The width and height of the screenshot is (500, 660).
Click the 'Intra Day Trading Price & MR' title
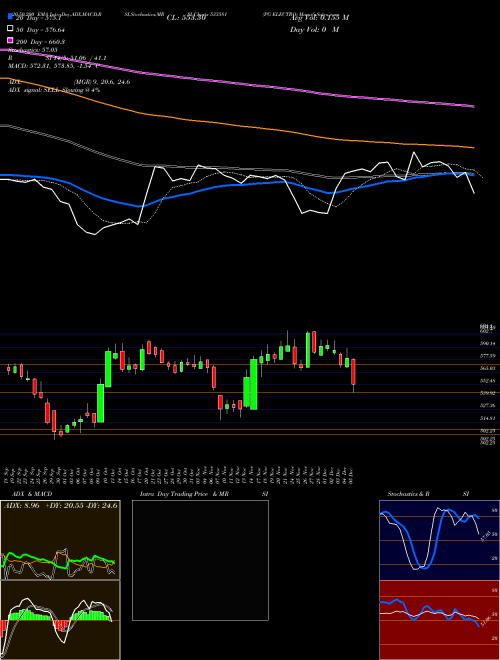pyautogui.click(x=184, y=494)
